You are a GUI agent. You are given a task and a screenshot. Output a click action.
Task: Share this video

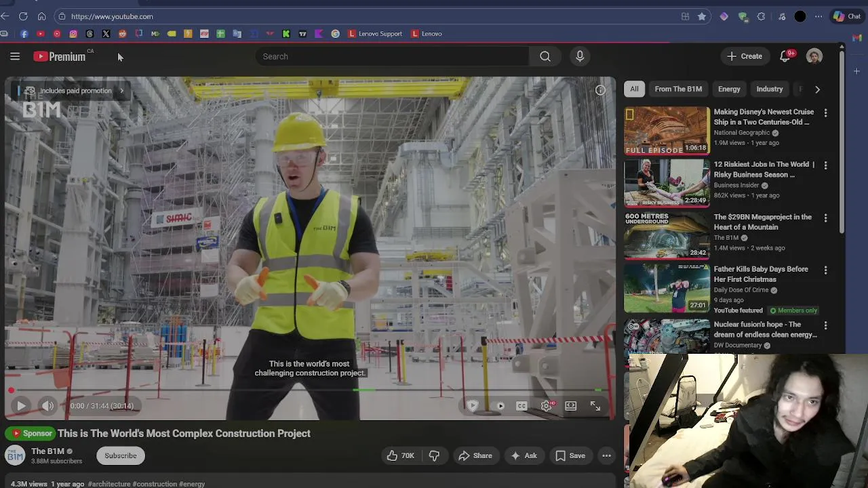475,455
